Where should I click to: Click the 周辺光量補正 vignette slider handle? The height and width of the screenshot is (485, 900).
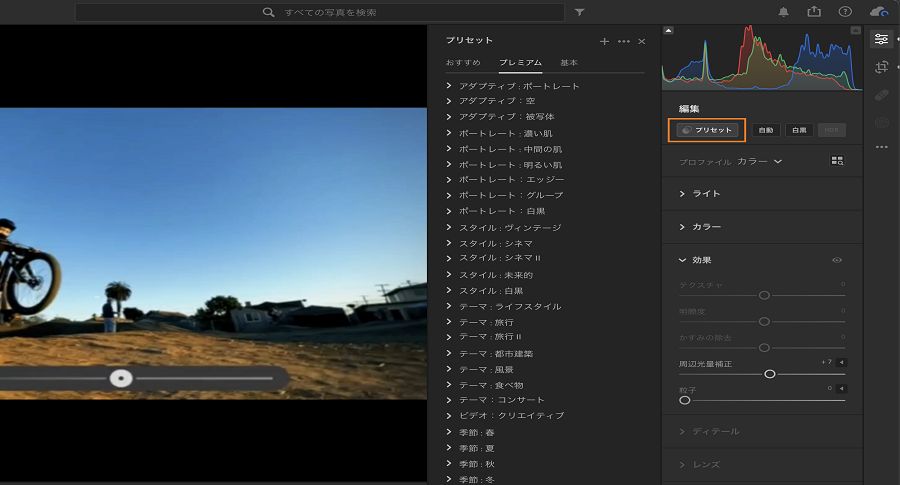pos(770,374)
